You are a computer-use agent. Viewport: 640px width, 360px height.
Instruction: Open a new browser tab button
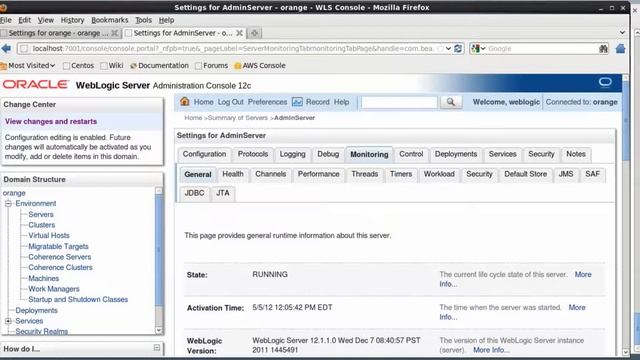(255, 33)
